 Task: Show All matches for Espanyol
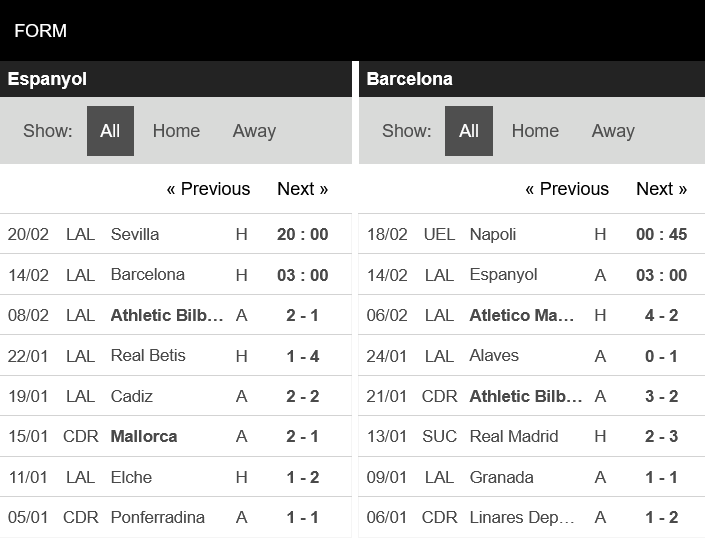coord(110,131)
